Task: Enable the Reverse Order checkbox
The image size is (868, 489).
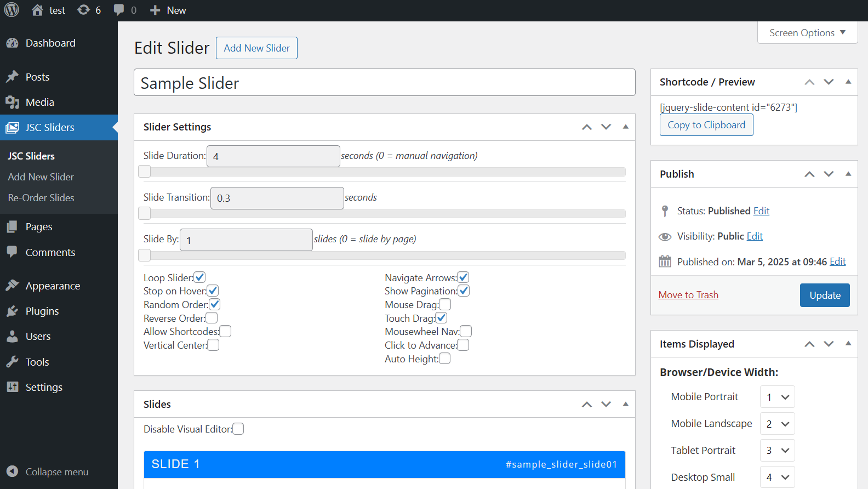Action: (212, 318)
